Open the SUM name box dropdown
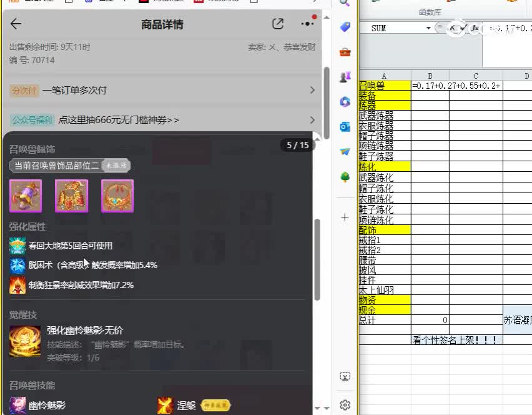Image resolution: width=532 pixels, height=415 pixels. coord(428,27)
